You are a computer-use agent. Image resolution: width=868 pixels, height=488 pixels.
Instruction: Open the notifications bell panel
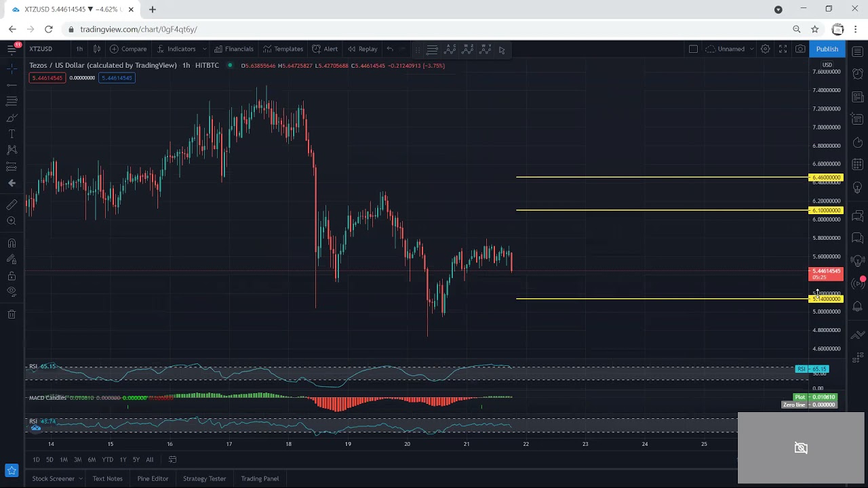pos(858,306)
